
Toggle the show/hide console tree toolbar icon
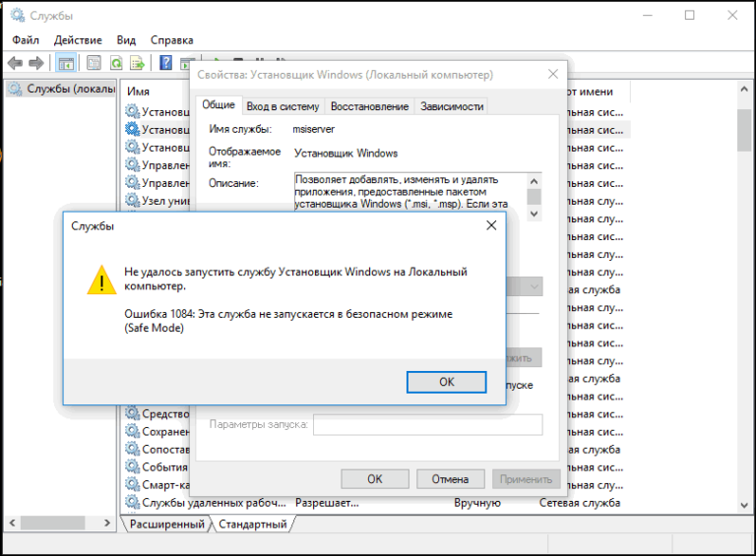[x=66, y=63]
